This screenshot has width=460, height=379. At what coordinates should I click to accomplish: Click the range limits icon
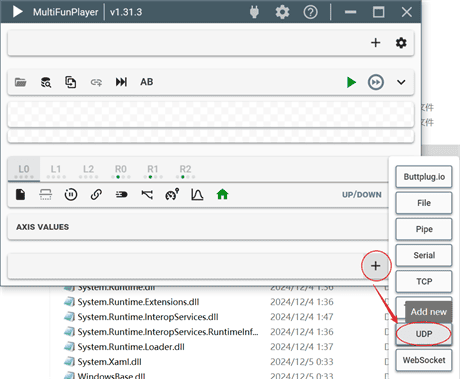pos(46,194)
